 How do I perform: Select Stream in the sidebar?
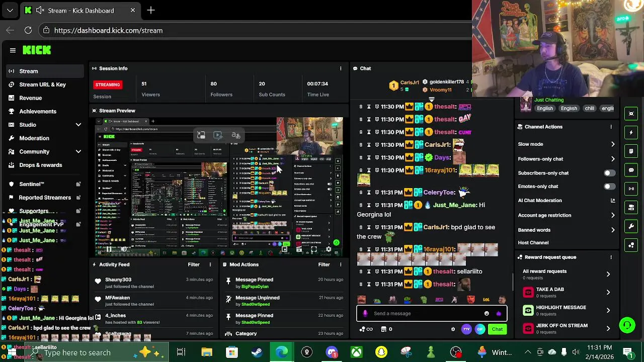click(x=45, y=71)
